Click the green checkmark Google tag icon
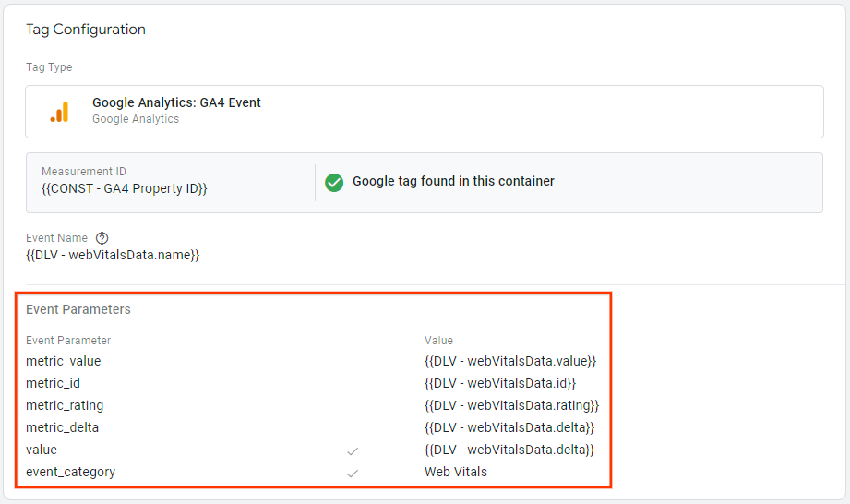850x504 pixels. pos(334,183)
